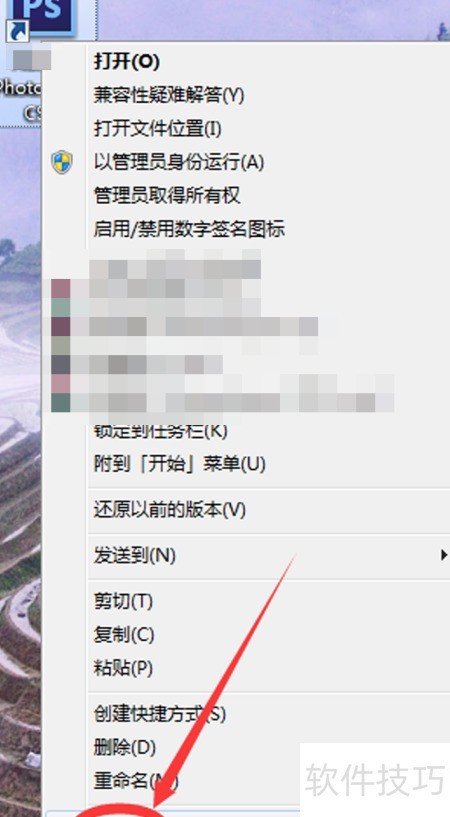This screenshot has height=817, width=450.
Task: Expand the submenu arrow beside 发送到
Action: (443, 554)
